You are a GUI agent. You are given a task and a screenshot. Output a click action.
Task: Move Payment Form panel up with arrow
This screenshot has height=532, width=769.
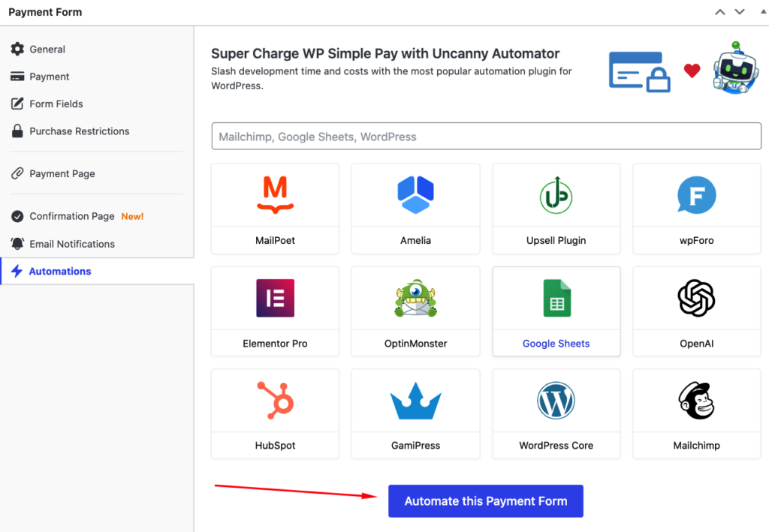pyautogui.click(x=720, y=12)
